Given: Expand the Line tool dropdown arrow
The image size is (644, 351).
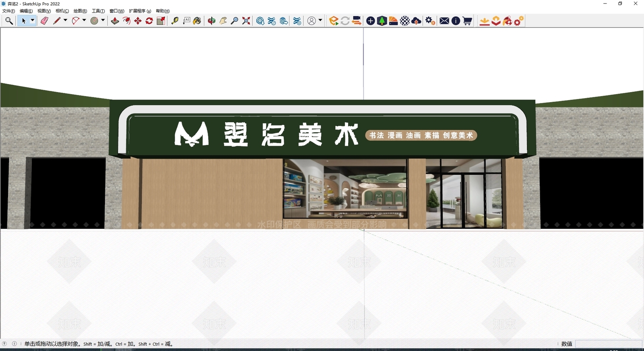Looking at the screenshot, I should [x=65, y=21].
